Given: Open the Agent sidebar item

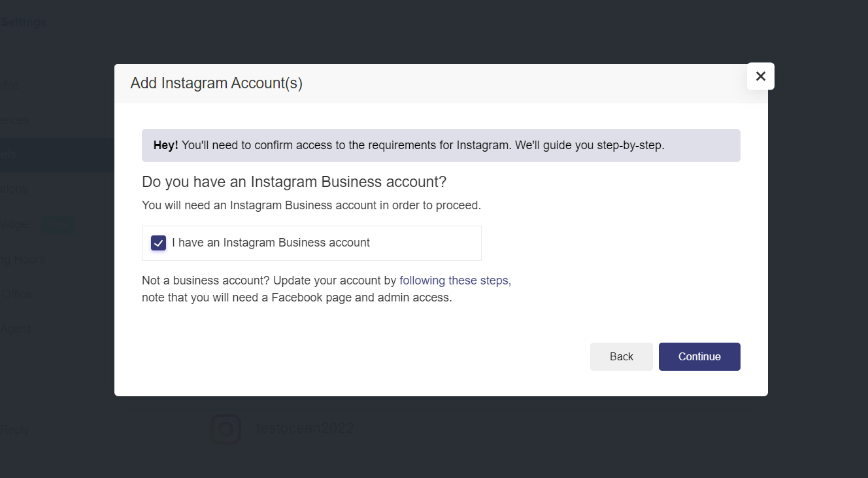Looking at the screenshot, I should (15, 329).
